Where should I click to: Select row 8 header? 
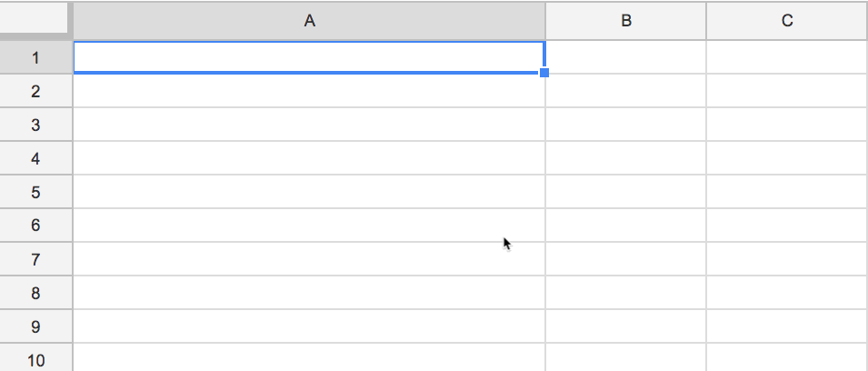(x=35, y=294)
